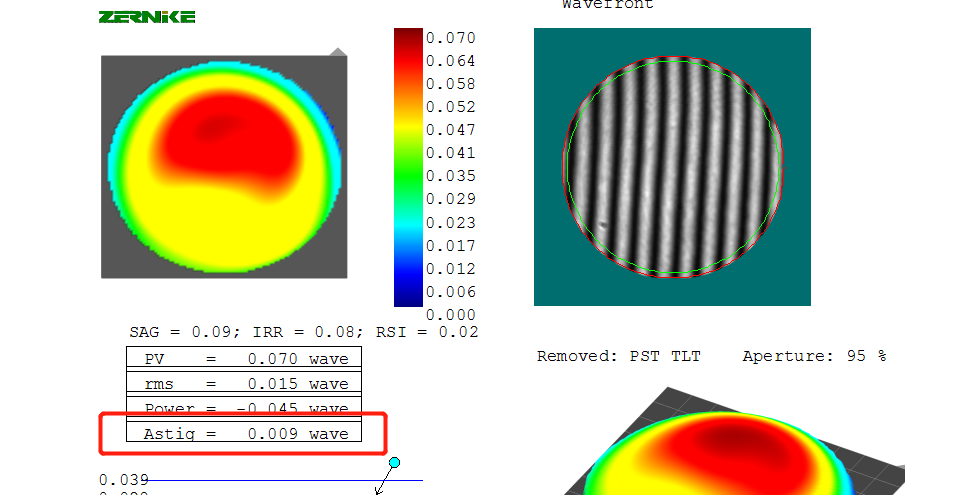955x495 pixels.
Task: Select the Power = -0.045 wave row
Action: (244, 407)
